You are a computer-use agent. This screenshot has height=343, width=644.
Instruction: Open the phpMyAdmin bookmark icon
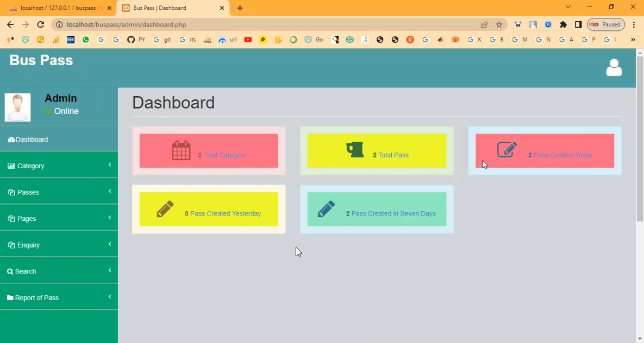[x=208, y=40]
